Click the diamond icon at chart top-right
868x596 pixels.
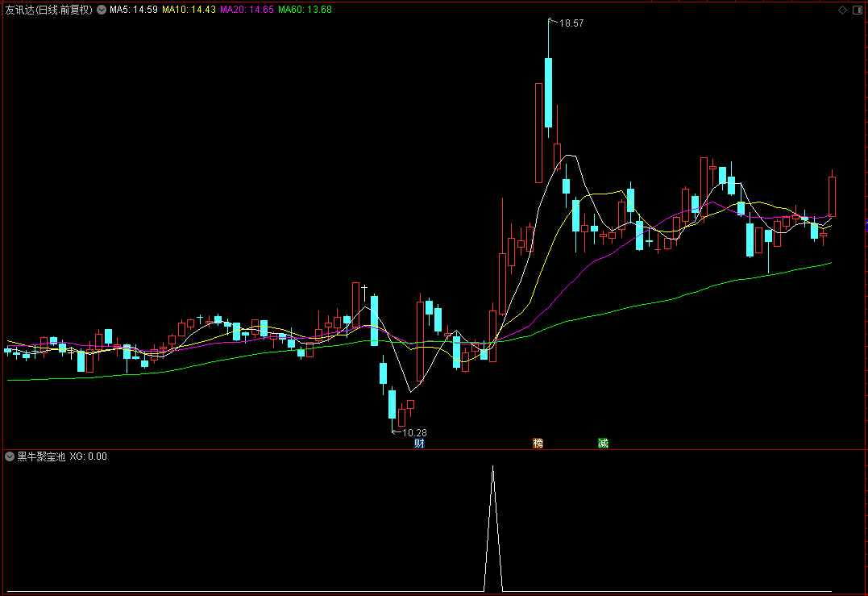click(842, 10)
